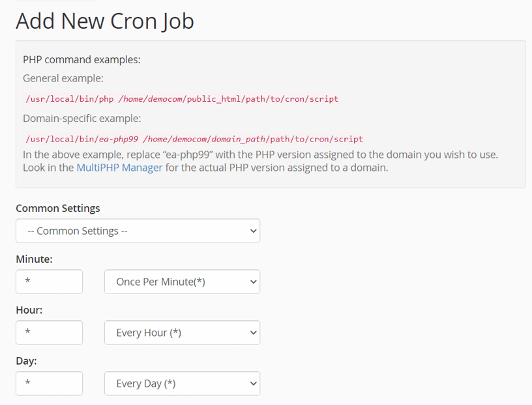Image resolution: width=532 pixels, height=405 pixels.
Task: Click the chevron on the Common Settings selector
Action: (252, 231)
